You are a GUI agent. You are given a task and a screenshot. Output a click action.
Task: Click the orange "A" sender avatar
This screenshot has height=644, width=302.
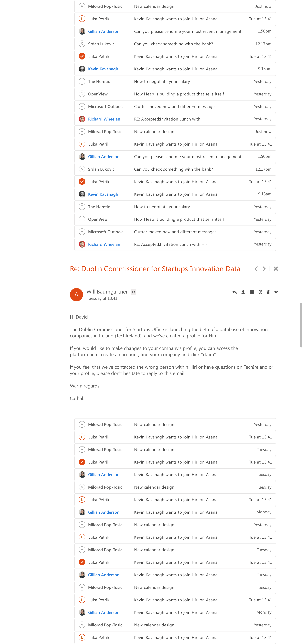(x=76, y=295)
